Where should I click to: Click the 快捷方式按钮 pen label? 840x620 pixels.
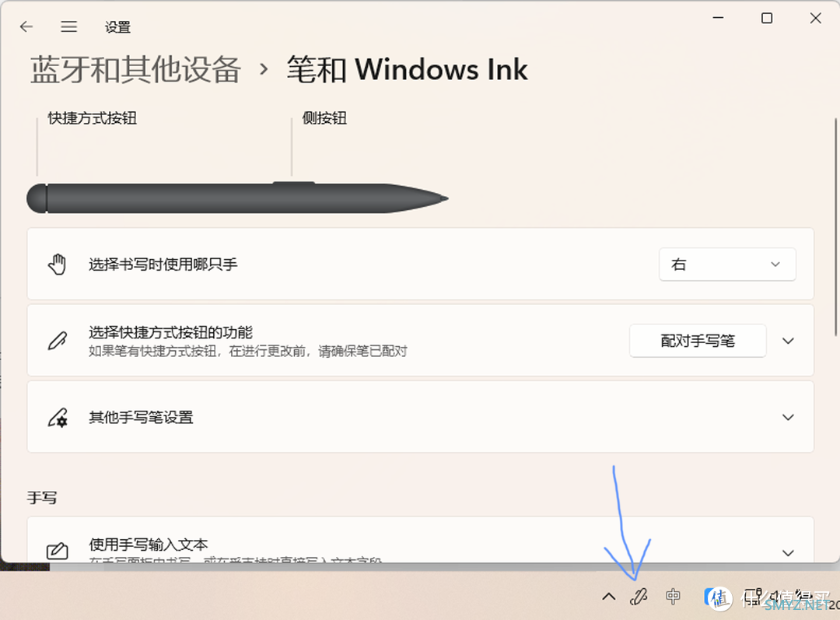click(92, 118)
